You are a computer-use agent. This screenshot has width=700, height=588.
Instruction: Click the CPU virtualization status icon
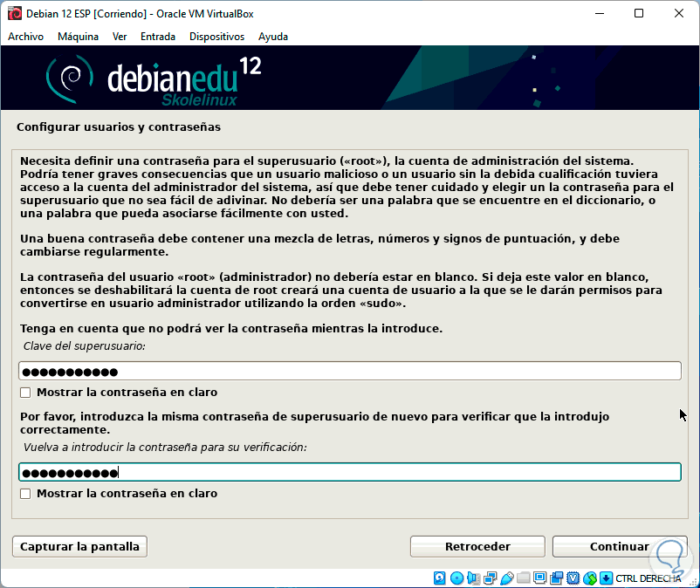pos(573,578)
